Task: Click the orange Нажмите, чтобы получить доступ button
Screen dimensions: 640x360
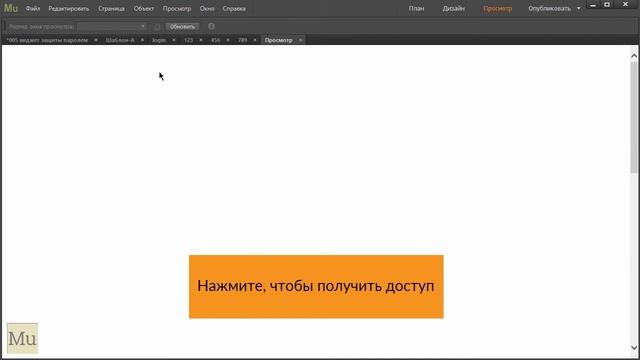Action: tap(316, 287)
